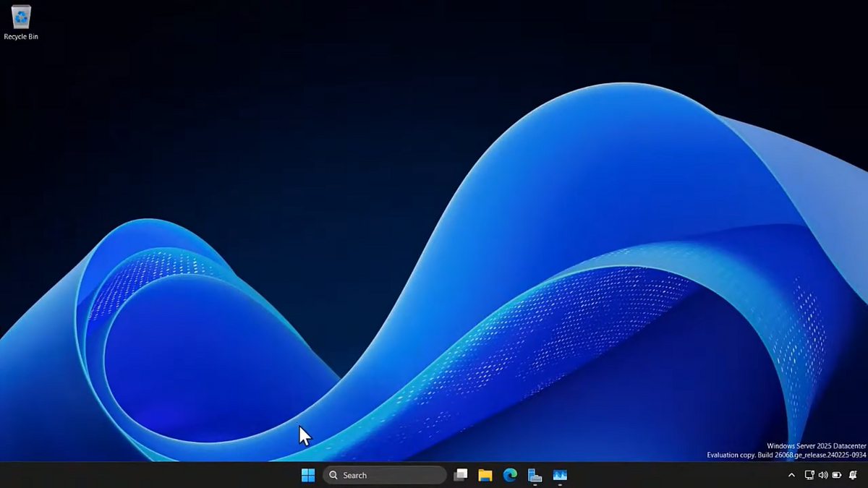Open Quick Settings from the tray icon cluster
Viewport: 868px width, 488px height.
click(x=823, y=475)
